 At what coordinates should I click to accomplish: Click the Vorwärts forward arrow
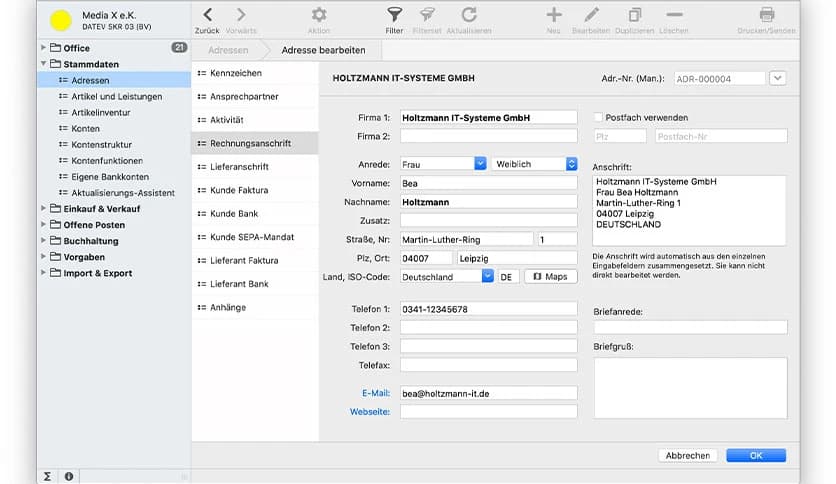(x=241, y=14)
